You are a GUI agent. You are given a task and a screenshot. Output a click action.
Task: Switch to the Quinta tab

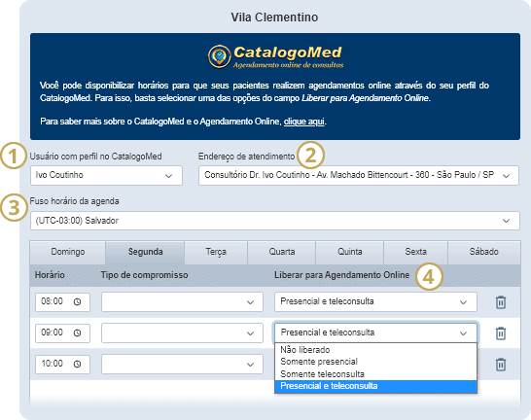350,252
